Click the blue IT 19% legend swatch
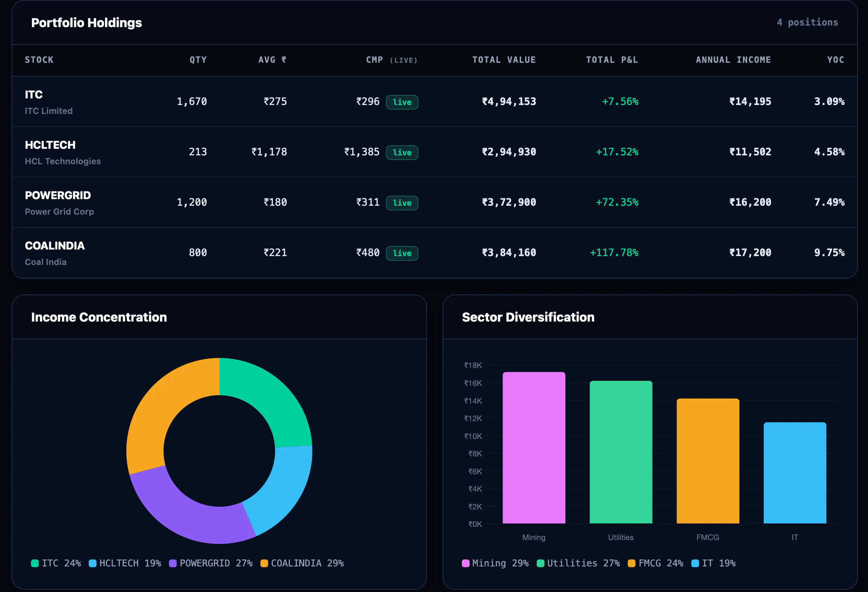 (x=695, y=563)
